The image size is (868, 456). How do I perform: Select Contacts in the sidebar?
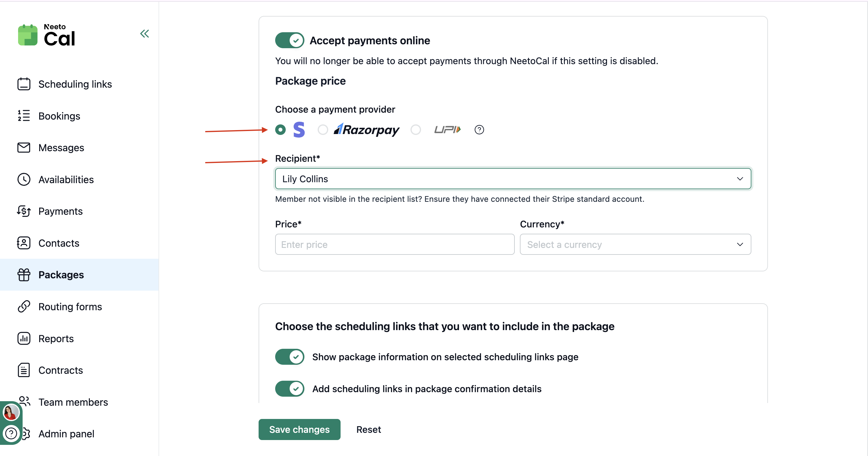coord(59,243)
